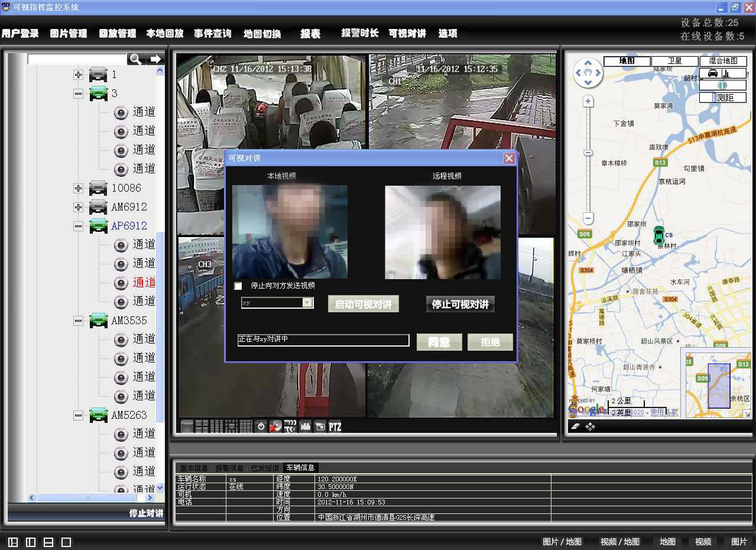Open the 图片管理 menu
This screenshot has width=756, height=550.
pos(69,33)
